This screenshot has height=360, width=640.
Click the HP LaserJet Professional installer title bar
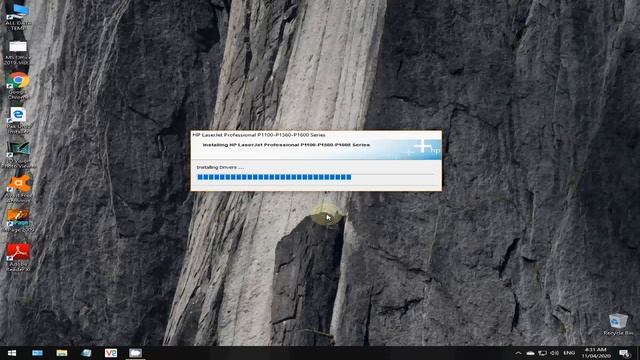[x=316, y=135]
